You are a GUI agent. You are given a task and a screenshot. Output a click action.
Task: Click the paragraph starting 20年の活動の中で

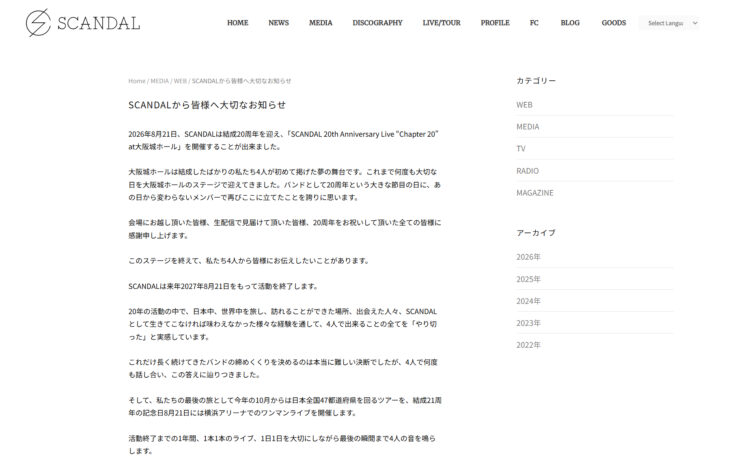point(282,324)
